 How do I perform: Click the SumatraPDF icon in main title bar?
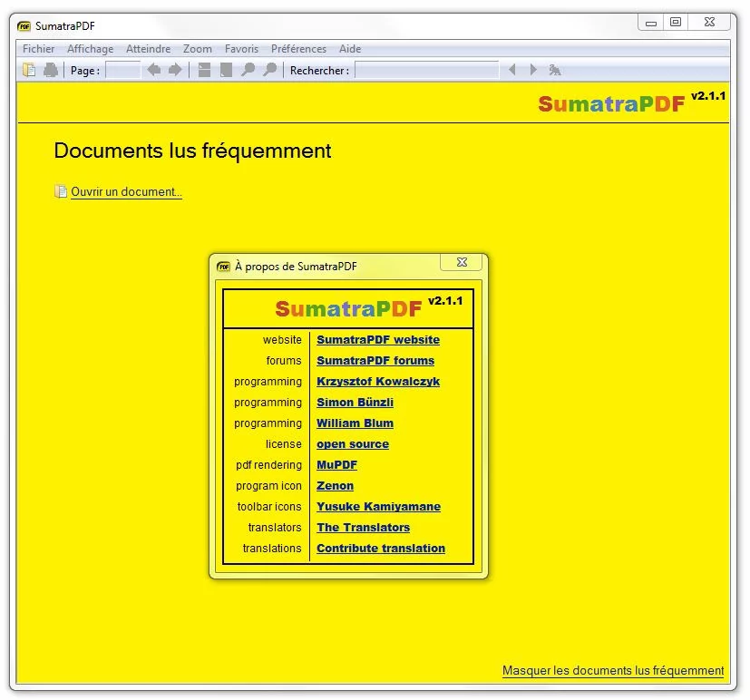point(24,25)
